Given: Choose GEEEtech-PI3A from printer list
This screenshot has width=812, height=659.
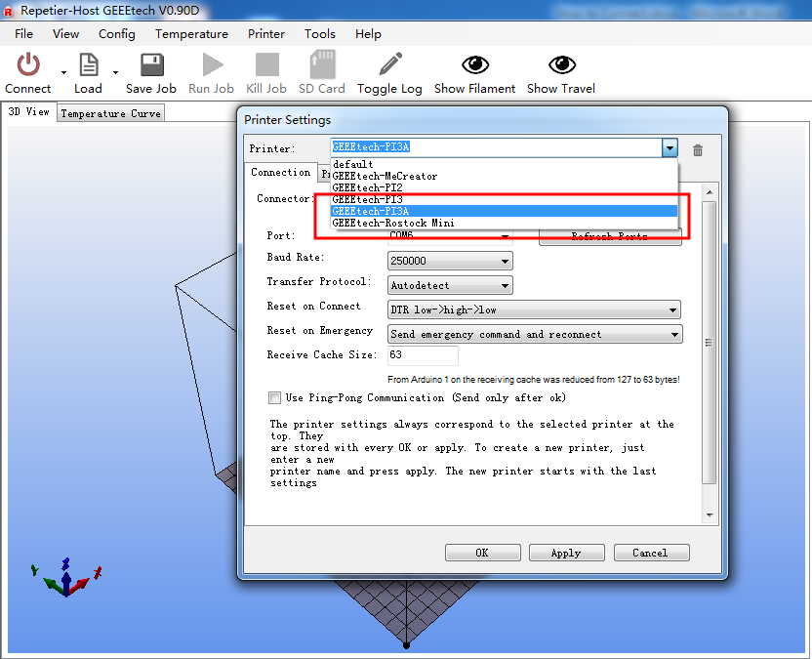Looking at the screenshot, I should (504, 211).
